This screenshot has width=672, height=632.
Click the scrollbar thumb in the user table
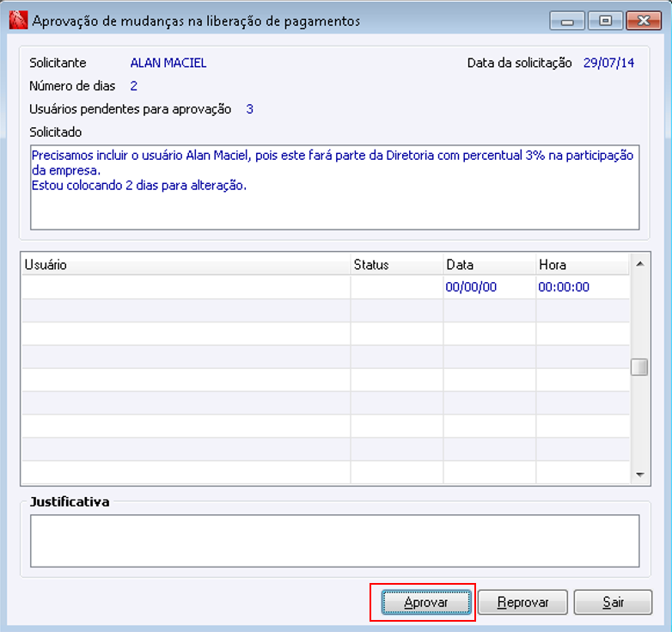[639, 367]
